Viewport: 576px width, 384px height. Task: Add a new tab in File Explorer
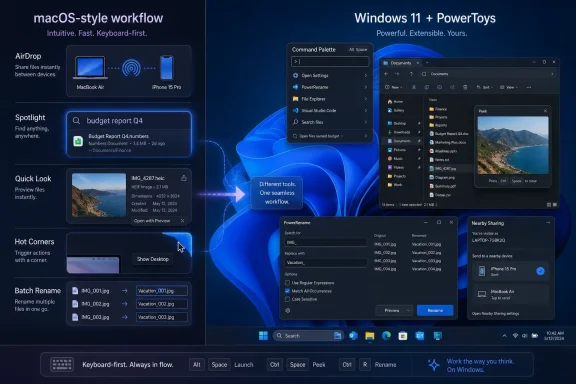(427, 63)
